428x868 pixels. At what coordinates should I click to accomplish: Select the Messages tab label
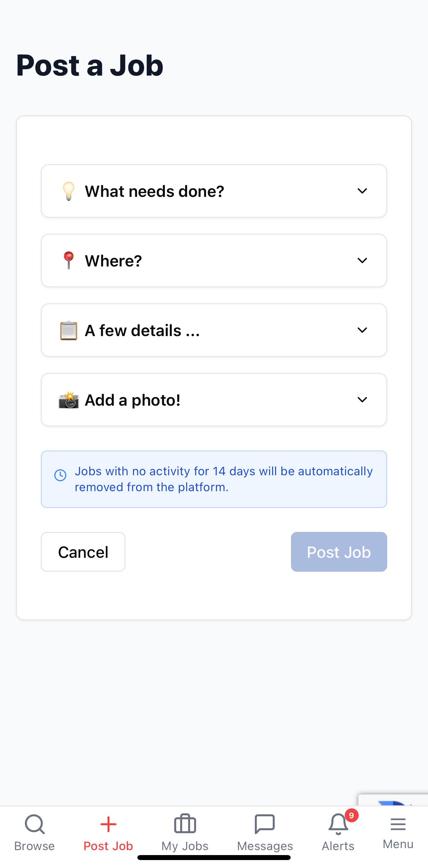[265, 846]
